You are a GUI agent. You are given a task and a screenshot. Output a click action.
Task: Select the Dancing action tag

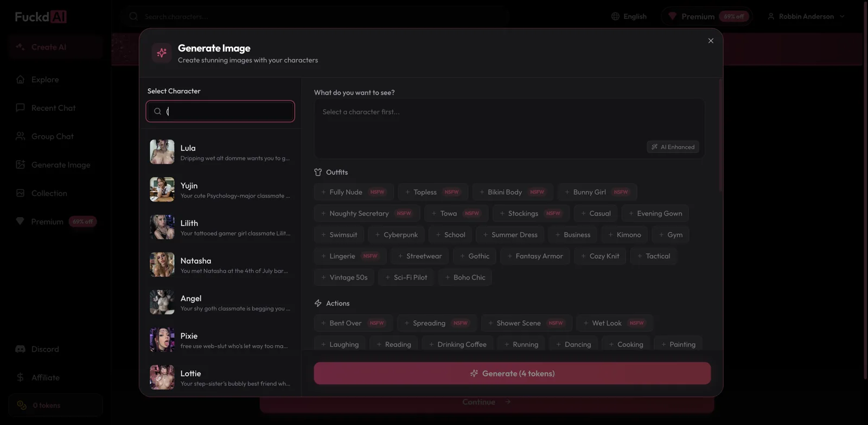coord(573,344)
